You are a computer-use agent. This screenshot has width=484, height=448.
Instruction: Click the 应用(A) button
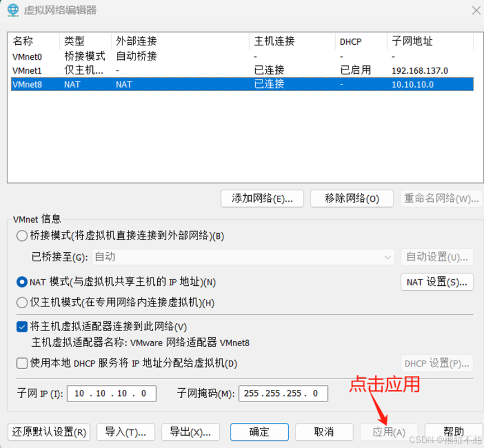(x=389, y=432)
